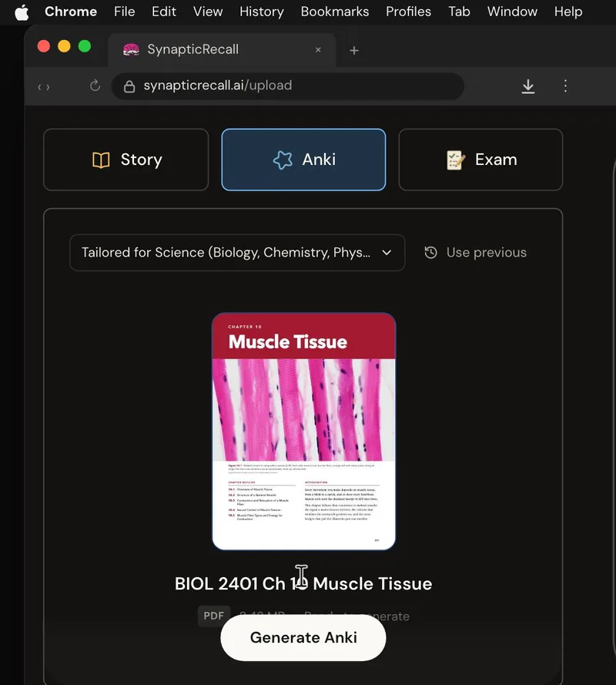Open the Bookmarks menu

pos(335,12)
